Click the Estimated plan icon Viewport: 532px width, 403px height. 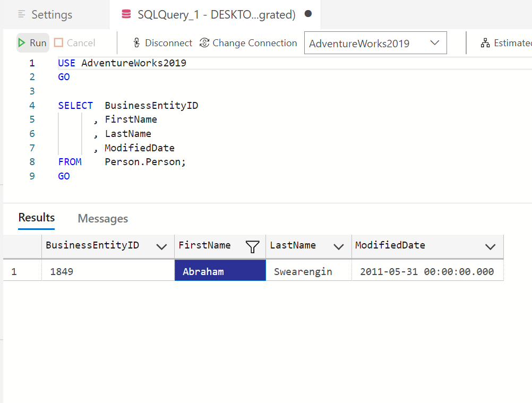[x=485, y=43]
